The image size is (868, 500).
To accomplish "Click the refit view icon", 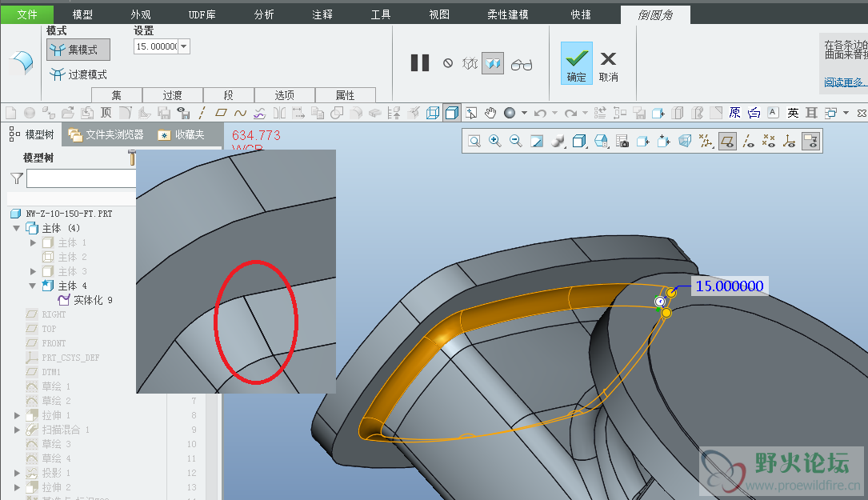I will pyautogui.click(x=474, y=142).
